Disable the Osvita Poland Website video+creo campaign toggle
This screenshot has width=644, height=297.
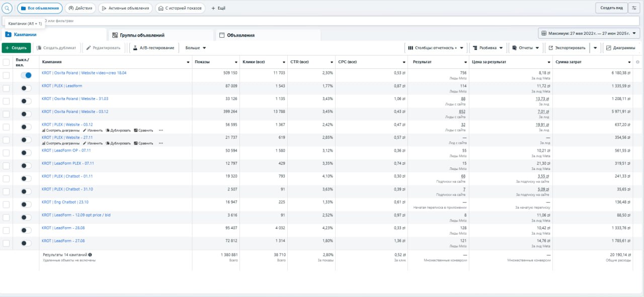[26, 75]
